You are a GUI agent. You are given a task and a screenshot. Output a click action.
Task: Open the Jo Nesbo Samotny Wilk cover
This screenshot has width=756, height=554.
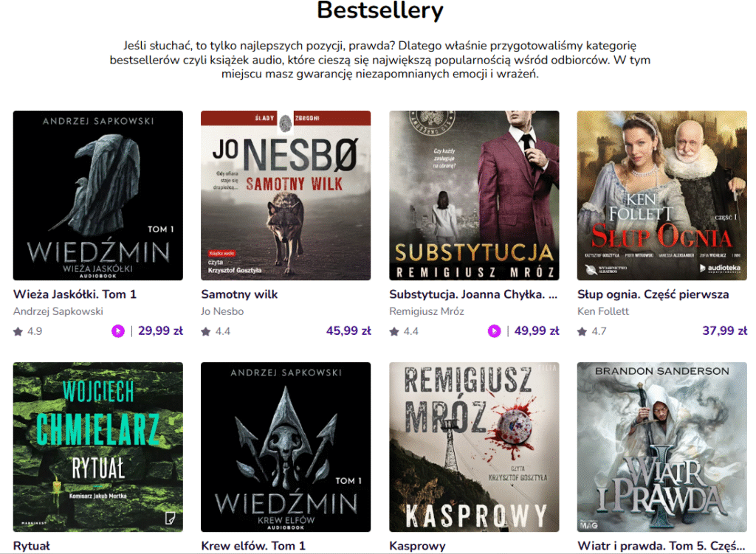point(286,195)
